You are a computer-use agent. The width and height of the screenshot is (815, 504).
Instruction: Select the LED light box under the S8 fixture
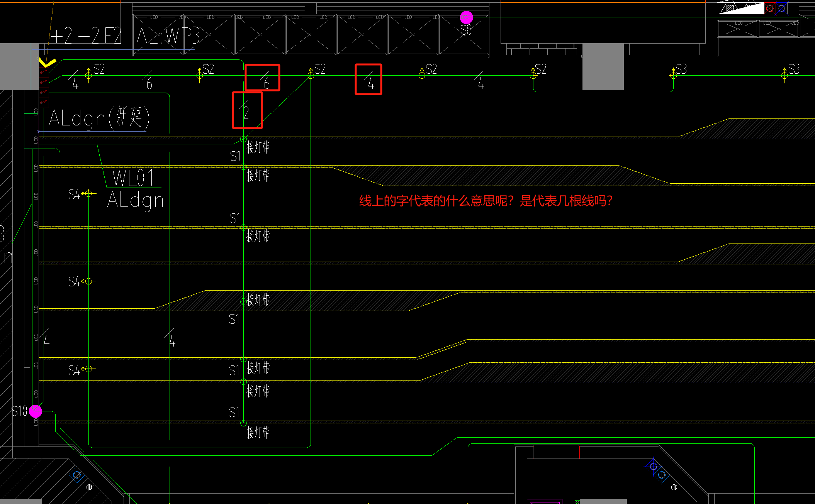[x=464, y=35]
